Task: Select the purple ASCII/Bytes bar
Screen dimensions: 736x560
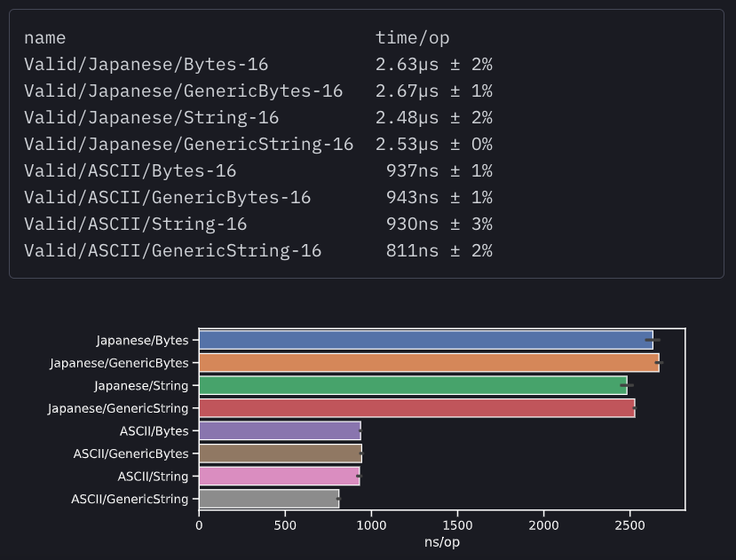Action: [x=280, y=431]
